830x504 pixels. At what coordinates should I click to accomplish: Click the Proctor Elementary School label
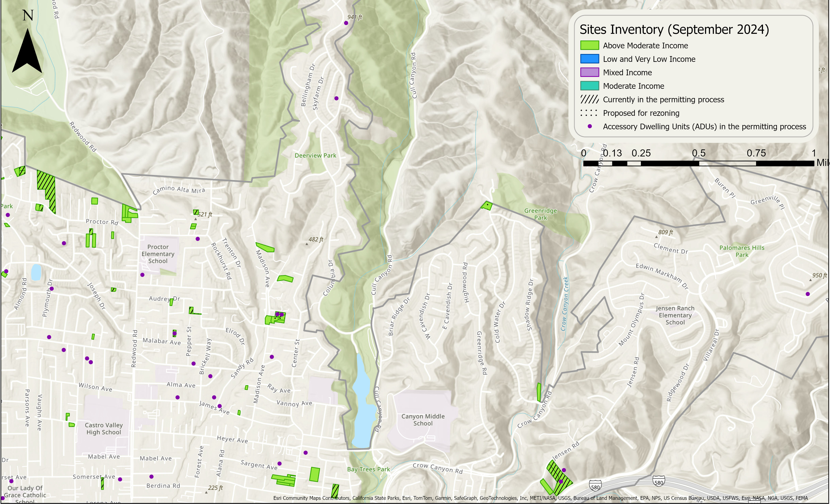pos(158,254)
